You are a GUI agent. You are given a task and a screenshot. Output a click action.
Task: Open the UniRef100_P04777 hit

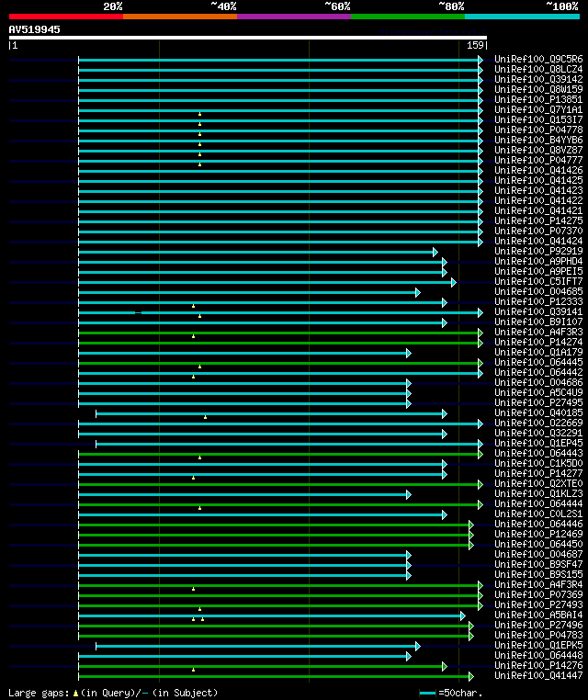click(x=538, y=160)
